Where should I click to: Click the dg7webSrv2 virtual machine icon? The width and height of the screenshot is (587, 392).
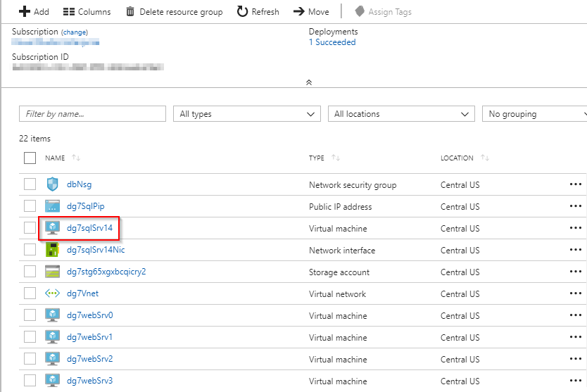(x=52, y=359)
